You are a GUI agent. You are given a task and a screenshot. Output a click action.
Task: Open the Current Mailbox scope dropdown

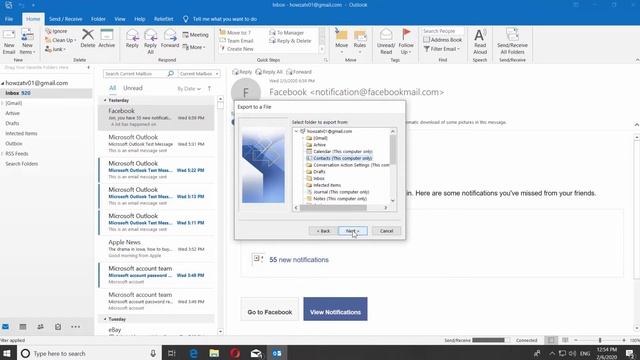(199, 74)
